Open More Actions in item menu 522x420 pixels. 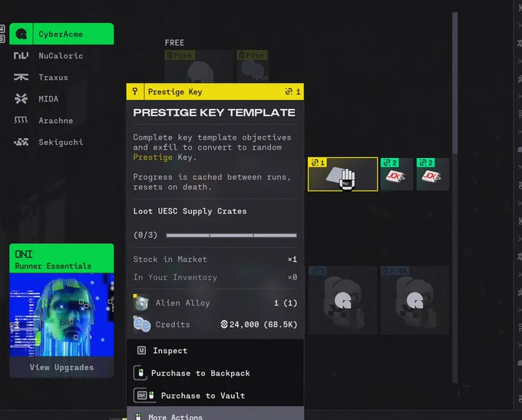[x=215, y=414]
